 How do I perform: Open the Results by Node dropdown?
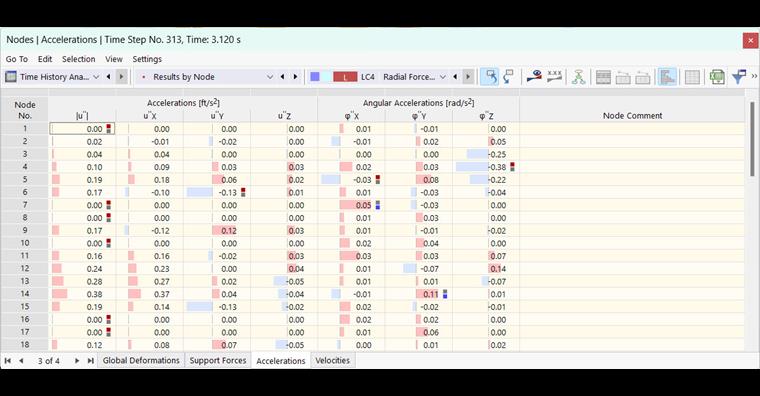click(x=270, y=77)
